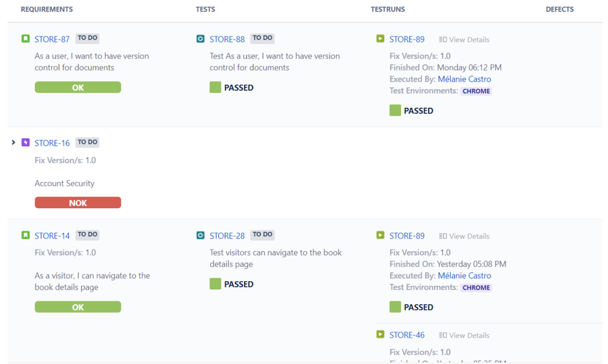Click 'As a visitor, I can navigate' description
This screenshot has height=364, width=608.
coord(93,281)
